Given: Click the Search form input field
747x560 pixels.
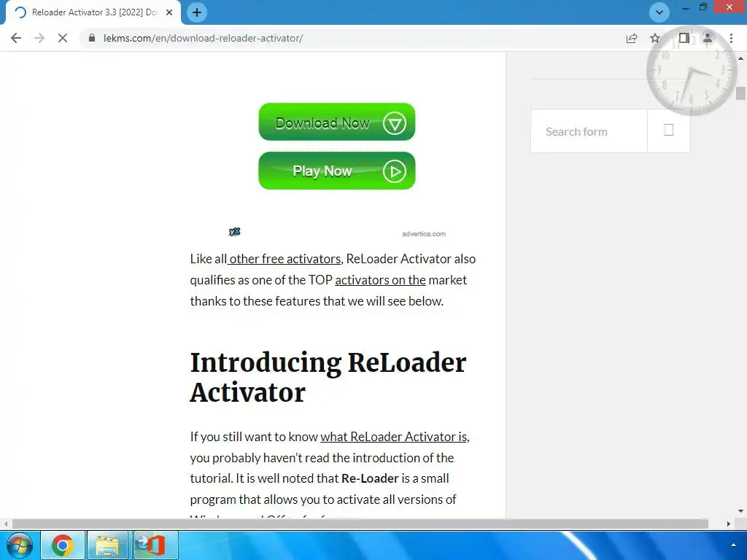Looking at the screenshot, I should pos(589,131).
